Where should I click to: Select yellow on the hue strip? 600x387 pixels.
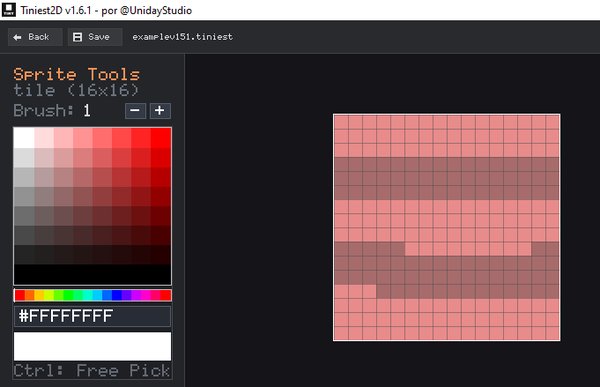coord(39,295)
